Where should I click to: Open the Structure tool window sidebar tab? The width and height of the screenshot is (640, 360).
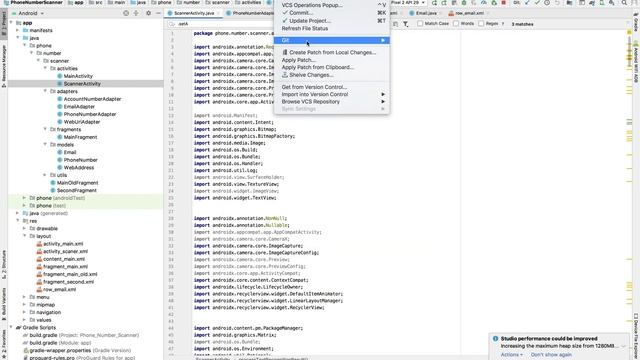coord(4,264)
